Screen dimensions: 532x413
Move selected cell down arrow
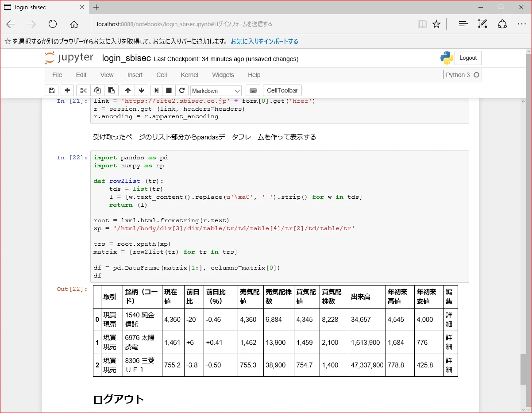141,90
